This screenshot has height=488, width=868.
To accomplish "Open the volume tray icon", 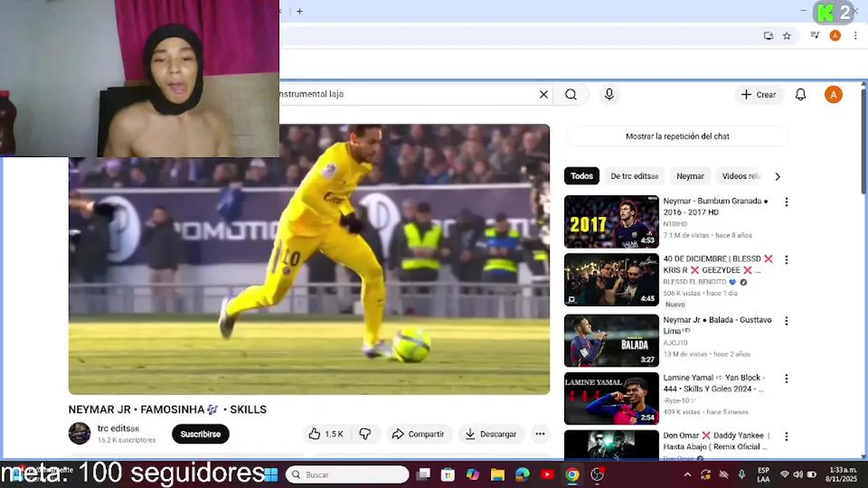I will click(x=798, y=474).
